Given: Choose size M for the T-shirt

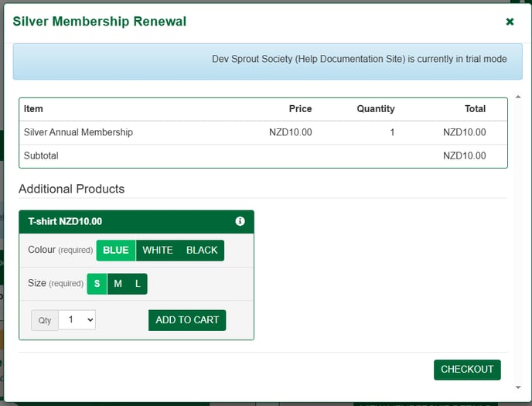Looking at the screenshot, I should coord(118,284).
